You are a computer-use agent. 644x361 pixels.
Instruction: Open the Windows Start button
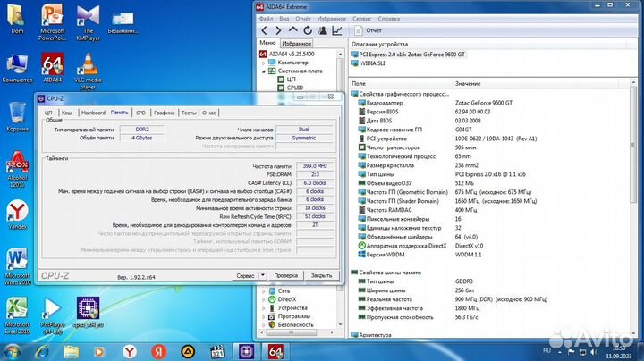[12, 351]
